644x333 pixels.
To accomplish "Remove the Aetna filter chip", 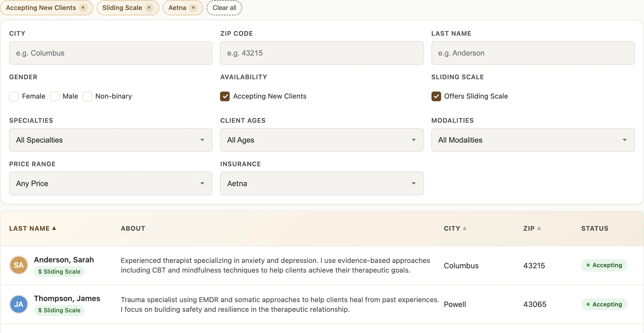I will coord(193,8).
